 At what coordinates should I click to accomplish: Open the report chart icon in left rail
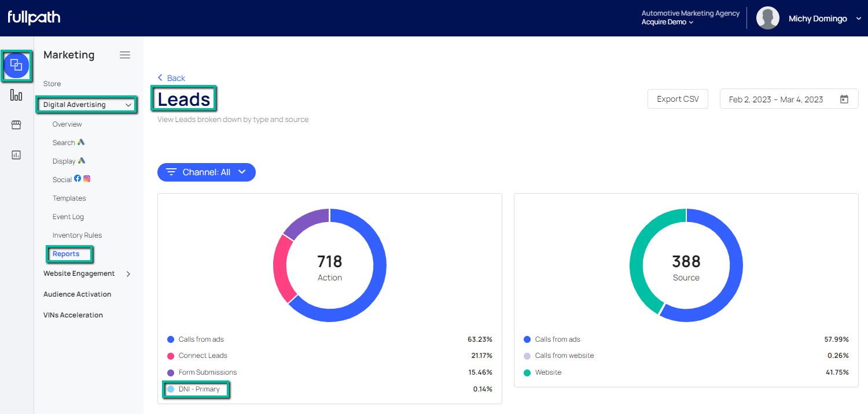tap(16, 155)
